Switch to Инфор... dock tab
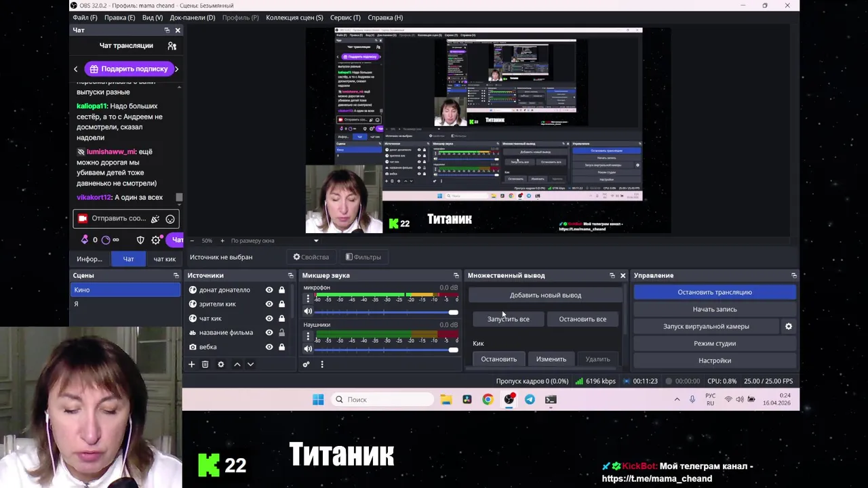This screenshot has width=868, height=488. (x=90, y=259)
